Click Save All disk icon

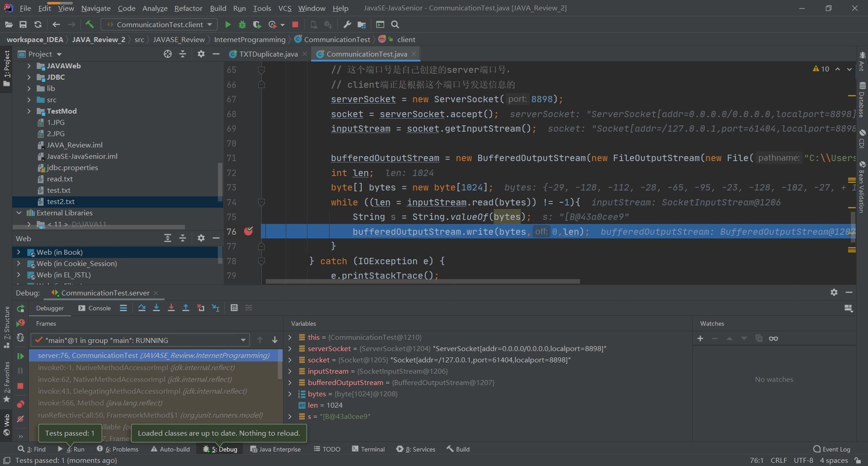[23, 24]
